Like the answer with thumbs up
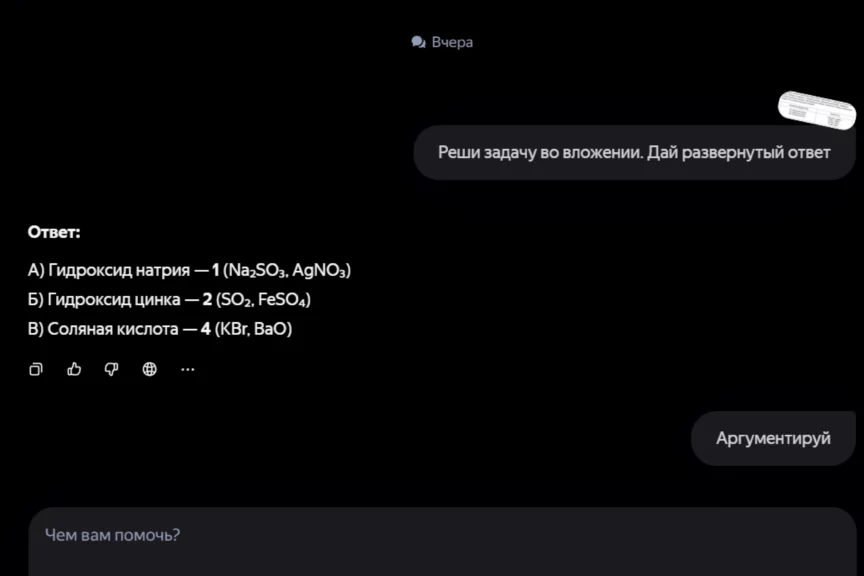864x576 pixels. 74,369
